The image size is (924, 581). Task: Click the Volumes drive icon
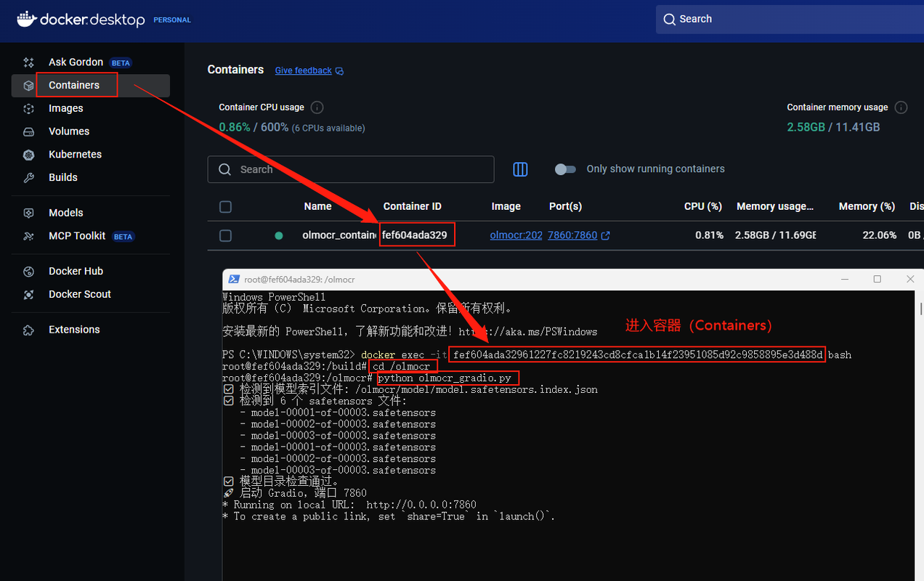point(29,131)
